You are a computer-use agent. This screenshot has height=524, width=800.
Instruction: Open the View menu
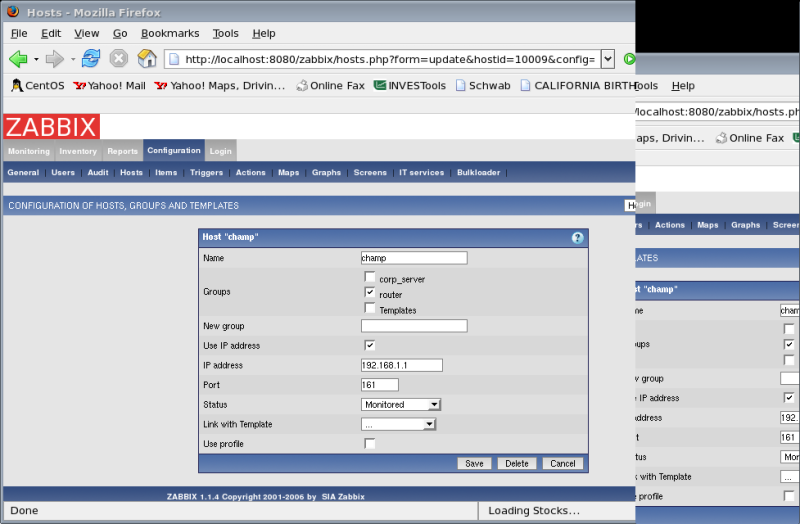87,33
